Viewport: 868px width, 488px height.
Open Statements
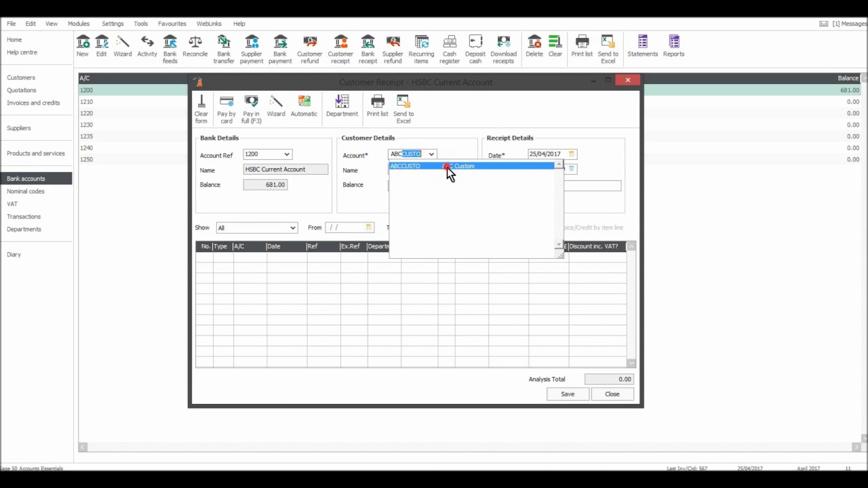(x=643, y=46)
